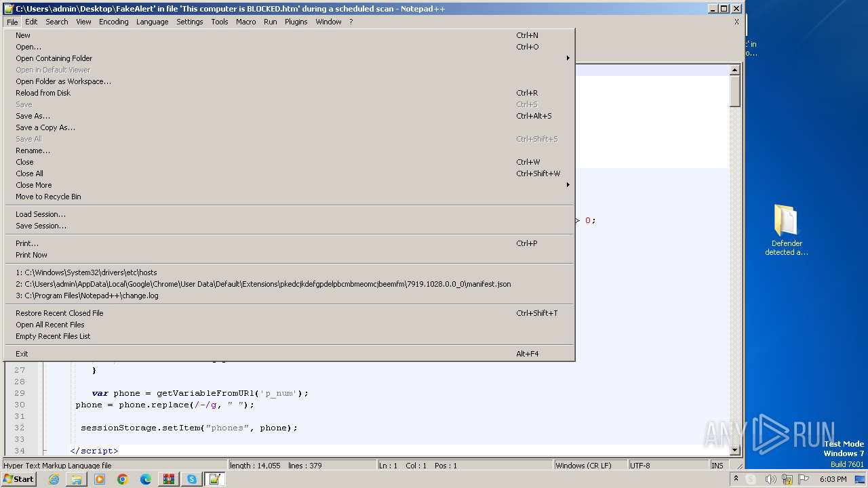Open File Explorer from the taskbar

point(77,479)
